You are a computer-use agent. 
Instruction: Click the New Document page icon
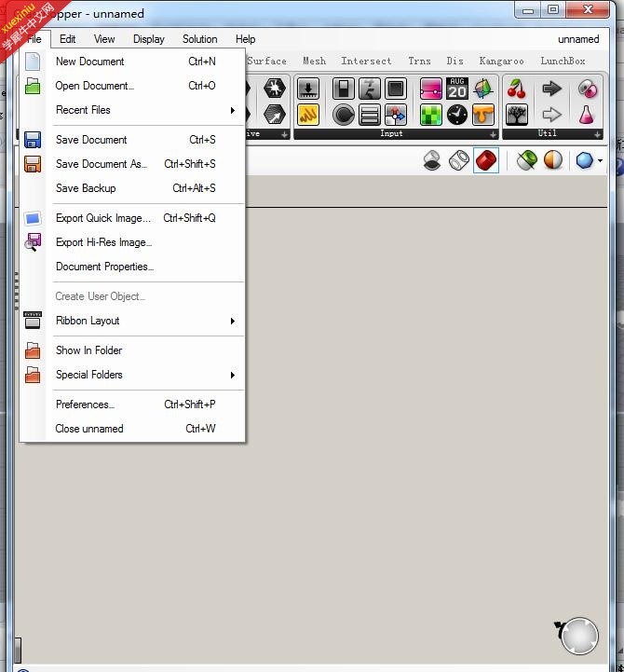(33, 62)
